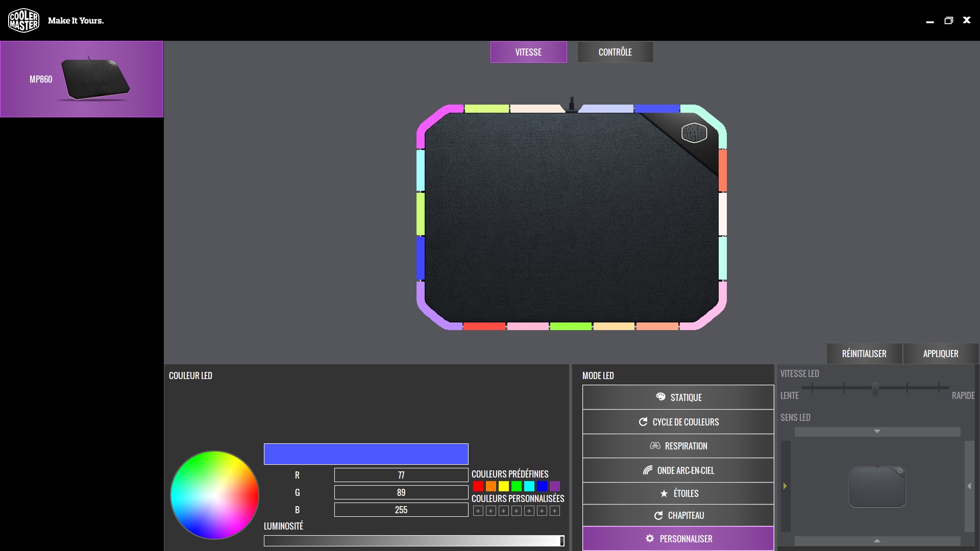Switch to the Contrôle tab
The width and height of the screenshot is (980, 551).
click(615, 52)
